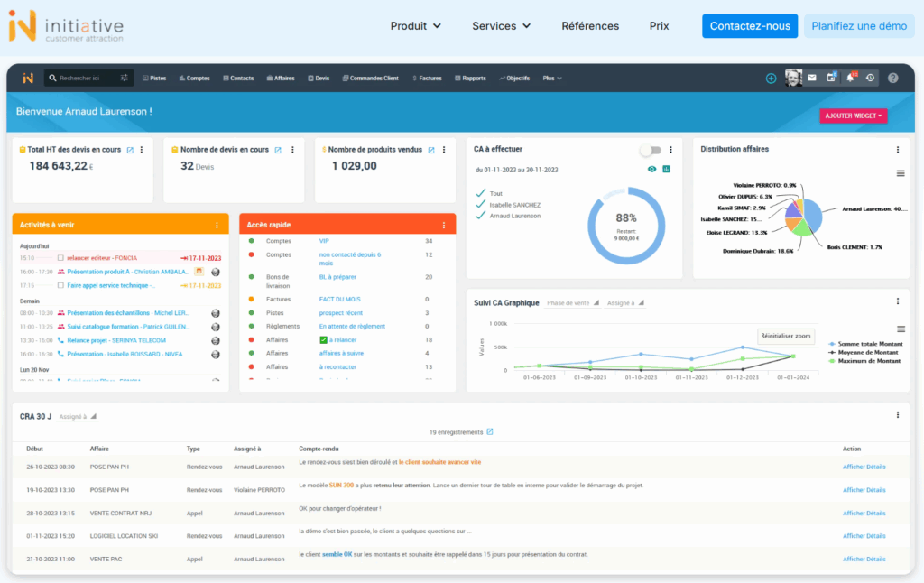Open the calendar icon in the top bar
Image resolution: width=924 pixels, height=583 pixels.
coord(831,79)
